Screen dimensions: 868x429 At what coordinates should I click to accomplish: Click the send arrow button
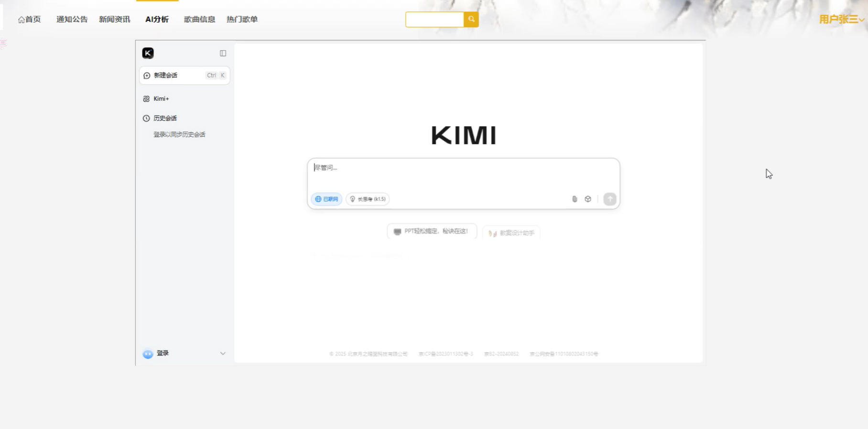coord(610,199)
